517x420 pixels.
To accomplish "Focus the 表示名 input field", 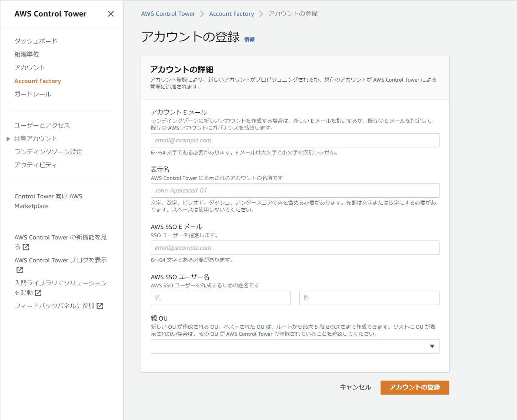I will click(295, 191).
